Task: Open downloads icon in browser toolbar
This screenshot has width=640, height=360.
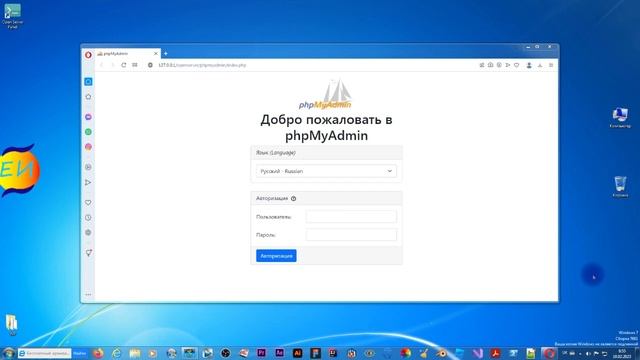Action: pos(540,65)
